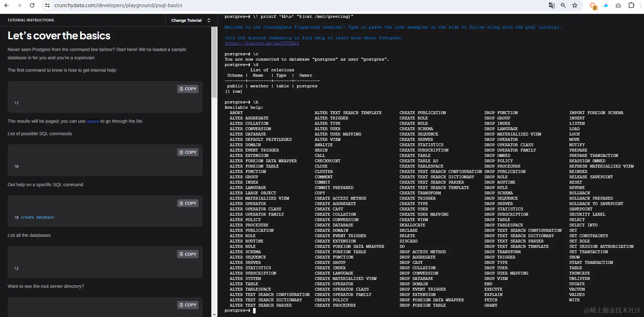Click 'REFRESH MATERIALIZED VIEW' in help list
Viewport: 644px width, 317px height.
click(x=601, y=166)
